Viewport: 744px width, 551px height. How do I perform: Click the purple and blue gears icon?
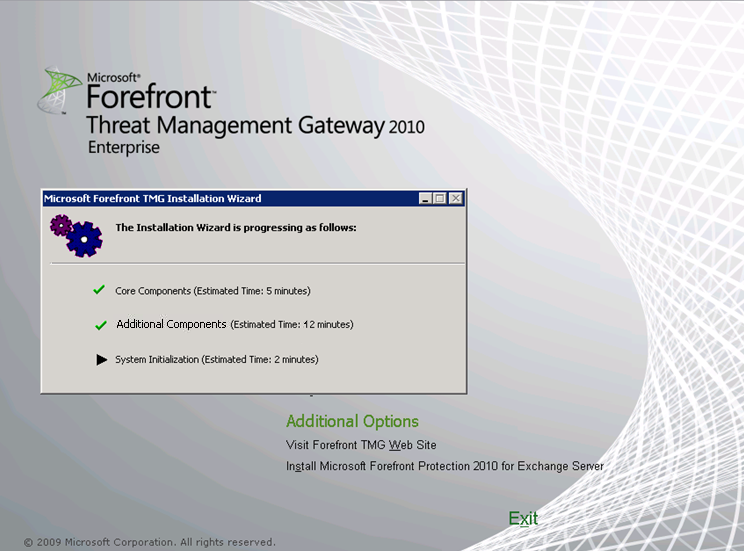[x=76, y=234]
